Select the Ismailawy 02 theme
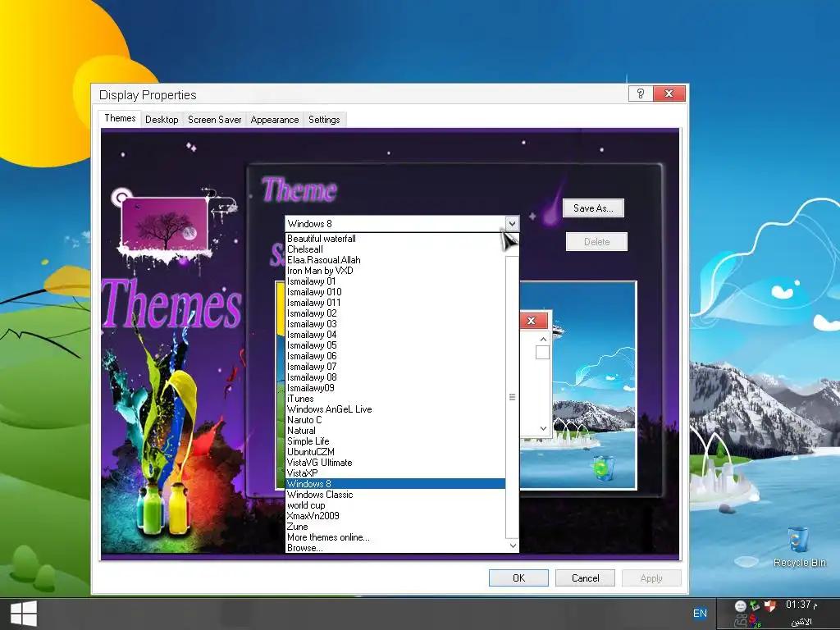840x630 pixels. (x=396, y=313)
